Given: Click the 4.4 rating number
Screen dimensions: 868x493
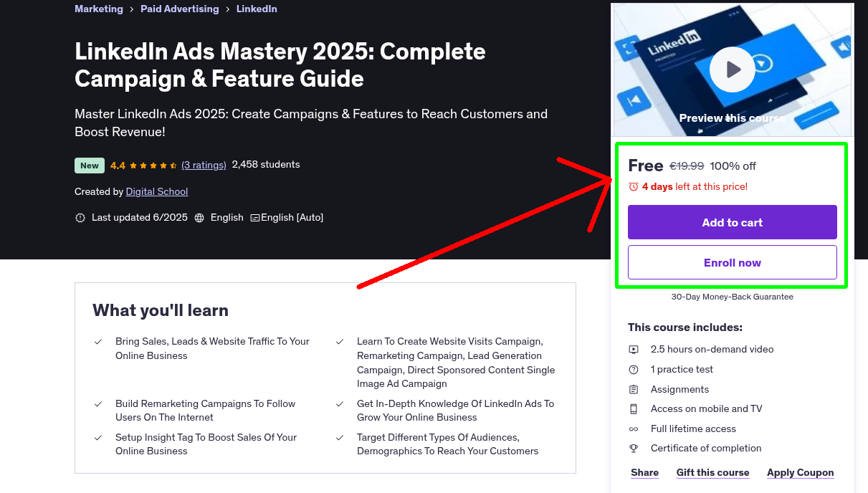Looking at the screenshot, I should click(118, 166).
